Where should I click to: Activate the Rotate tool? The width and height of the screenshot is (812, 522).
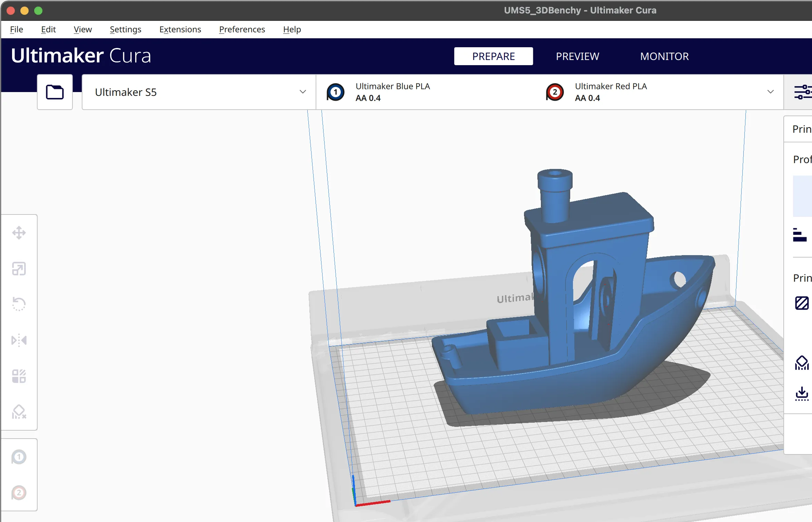pos(19,304)
